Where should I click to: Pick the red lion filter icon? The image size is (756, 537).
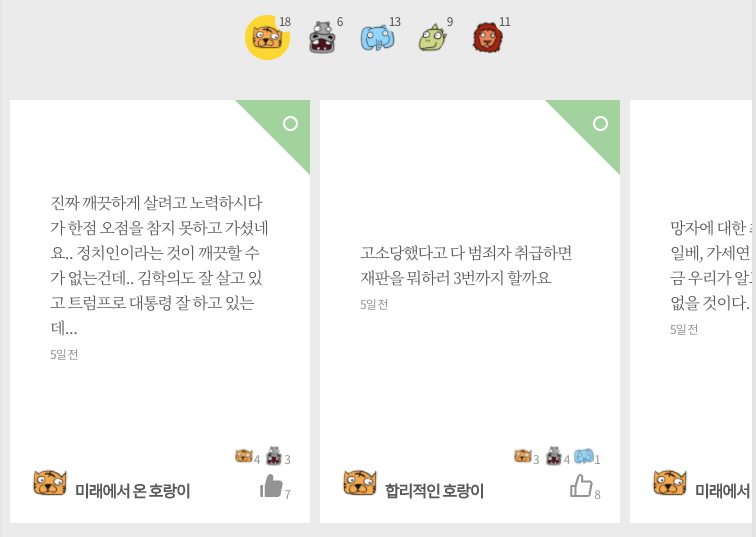(x=487, y=37)
